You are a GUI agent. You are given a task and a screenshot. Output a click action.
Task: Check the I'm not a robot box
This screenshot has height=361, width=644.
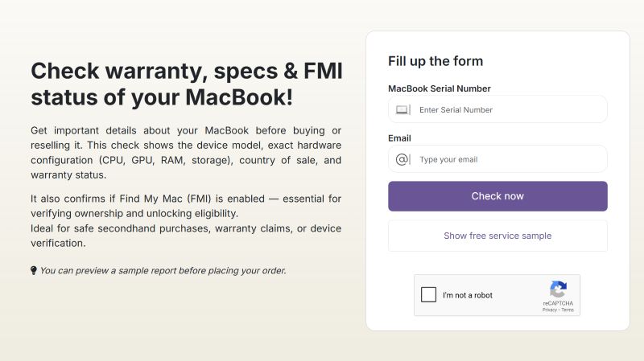click(429, 295)
